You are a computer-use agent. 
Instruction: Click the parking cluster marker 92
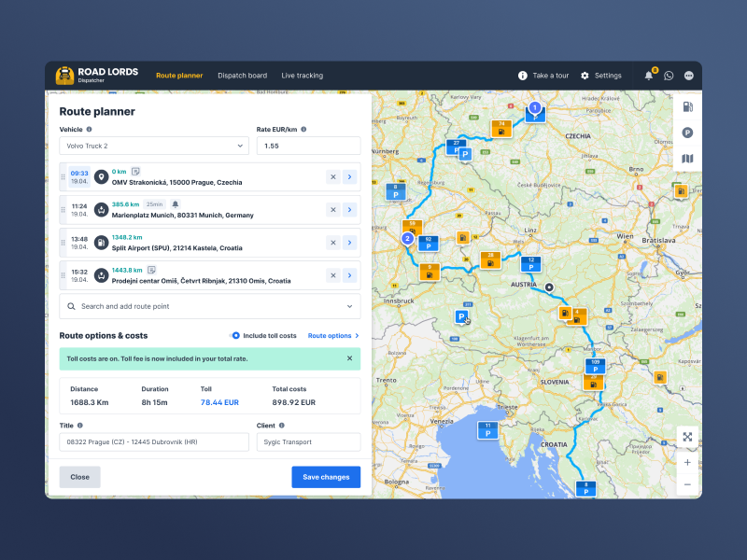tap(429, 244)
